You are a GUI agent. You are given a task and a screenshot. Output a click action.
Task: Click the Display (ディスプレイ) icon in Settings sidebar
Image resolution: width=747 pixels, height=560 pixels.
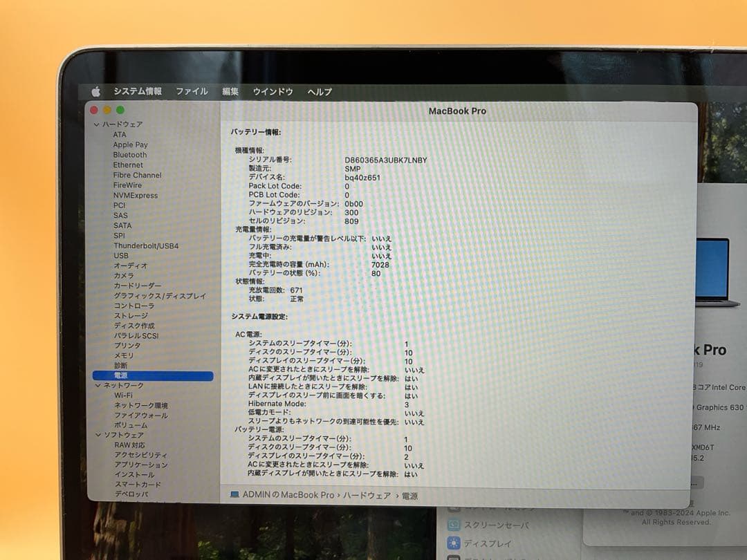[454, 543]
